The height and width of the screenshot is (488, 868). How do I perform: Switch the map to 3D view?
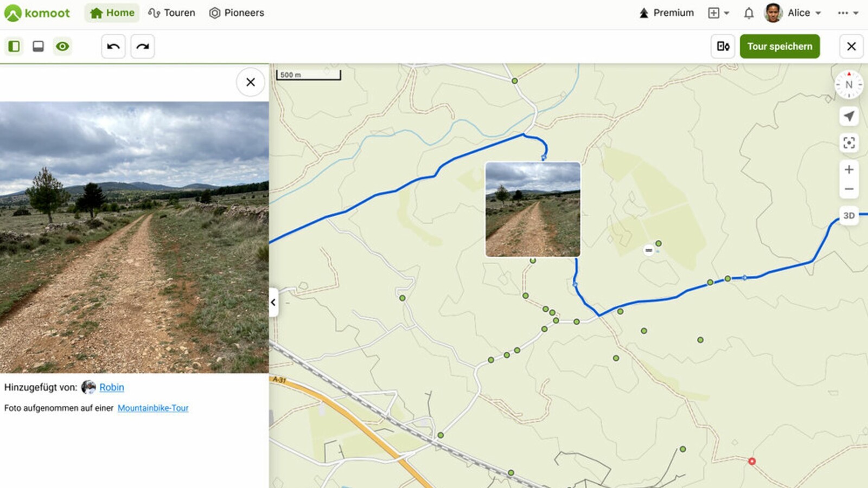[x=848, y=216]
